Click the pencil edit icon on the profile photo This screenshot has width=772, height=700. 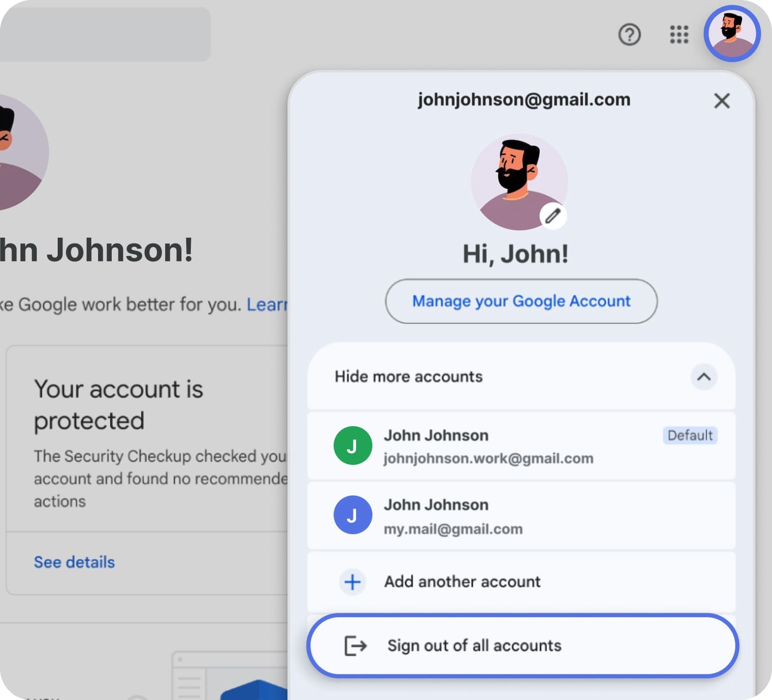pyautogui.click(x=553, y=216)
